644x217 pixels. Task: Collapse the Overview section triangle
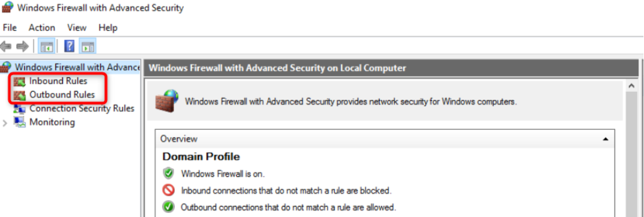coord(605,139)
